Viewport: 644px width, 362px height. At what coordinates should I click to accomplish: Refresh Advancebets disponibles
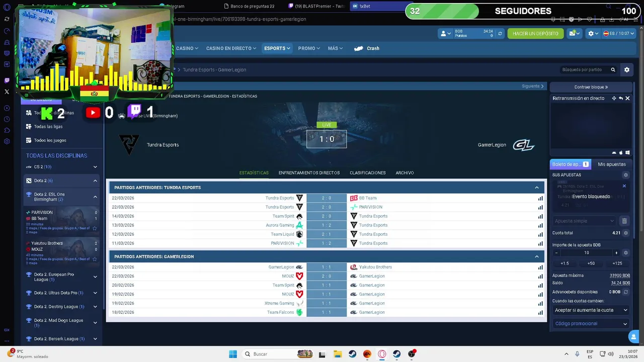click(626, 292)
